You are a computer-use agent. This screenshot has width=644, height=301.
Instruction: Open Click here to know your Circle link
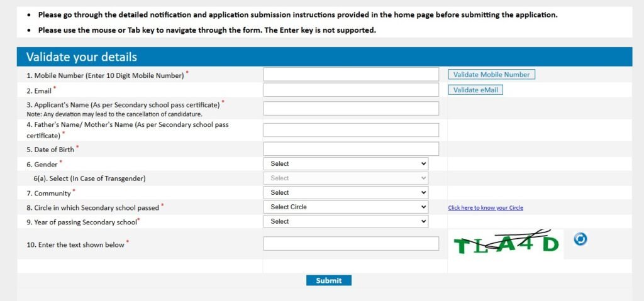coord(486,208)
